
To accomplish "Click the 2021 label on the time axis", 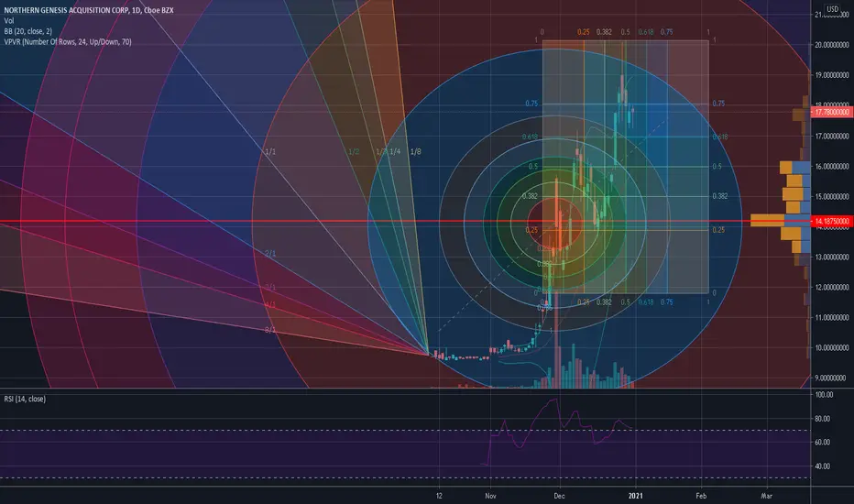I will (x=636, y=496).
